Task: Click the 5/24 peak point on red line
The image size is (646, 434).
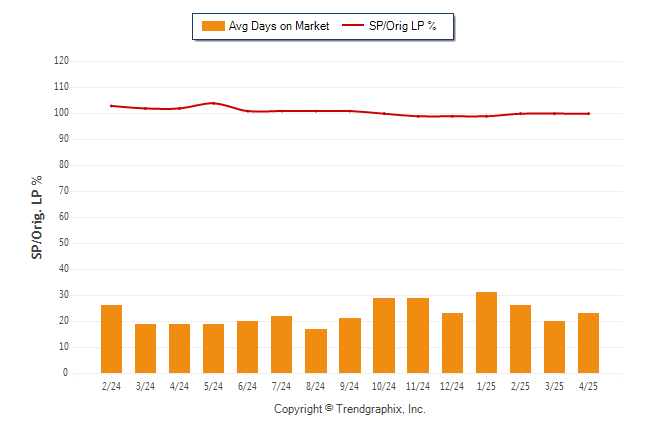Action: pos(213,103)
